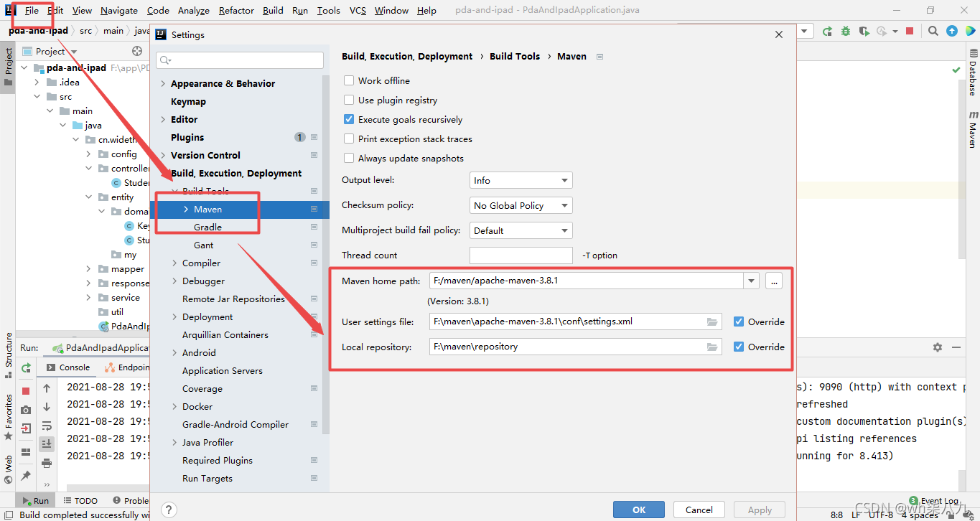Open the Maven tool window on right edge
980x521 pixels.
pyautogui.click(x=973, y=129)
